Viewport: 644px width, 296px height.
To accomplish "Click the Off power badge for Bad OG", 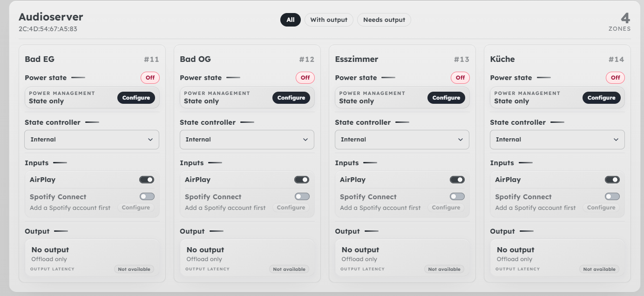I will coord(305,78).
